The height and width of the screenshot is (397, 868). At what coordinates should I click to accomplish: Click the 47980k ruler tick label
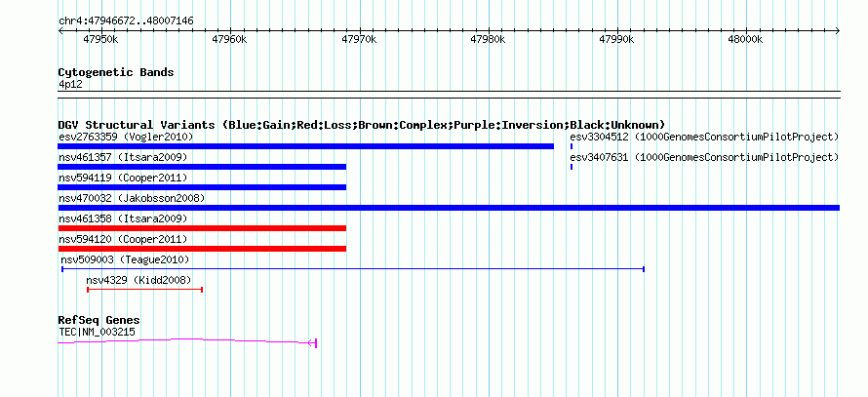(x=488, y=39)
